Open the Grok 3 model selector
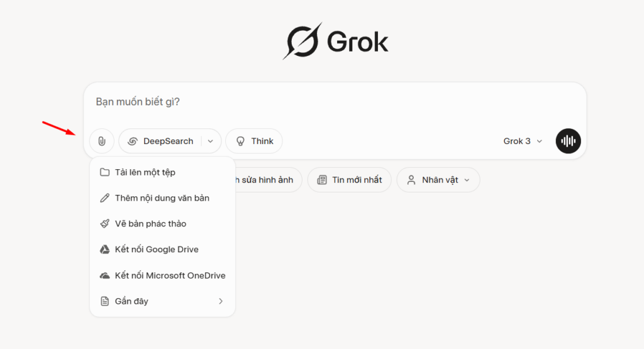Image resolution: width=644 pixels, height=349 pixels. click(523, 141)
